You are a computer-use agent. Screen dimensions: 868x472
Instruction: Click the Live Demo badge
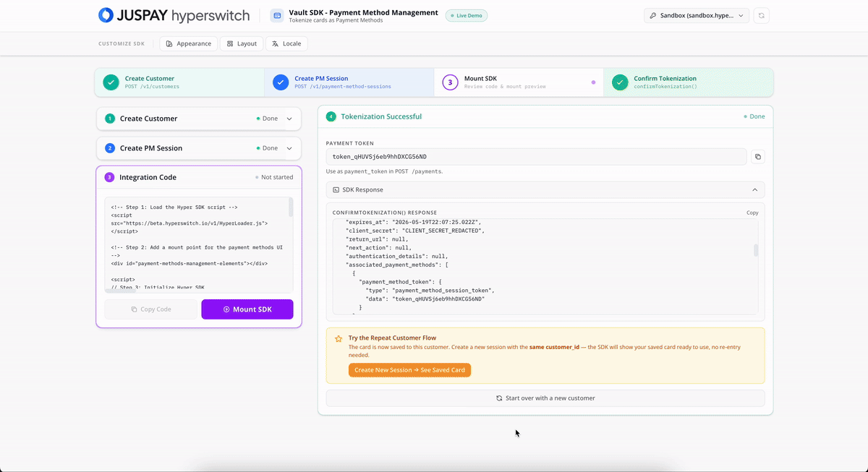click(x=467, y=15)
